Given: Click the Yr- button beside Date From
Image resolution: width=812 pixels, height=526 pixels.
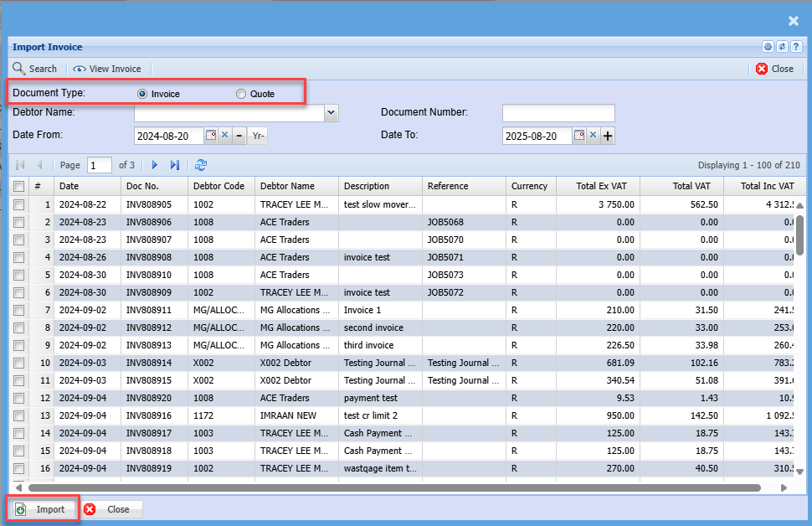Looking at the screenshot, I should (x=258, y=136).
